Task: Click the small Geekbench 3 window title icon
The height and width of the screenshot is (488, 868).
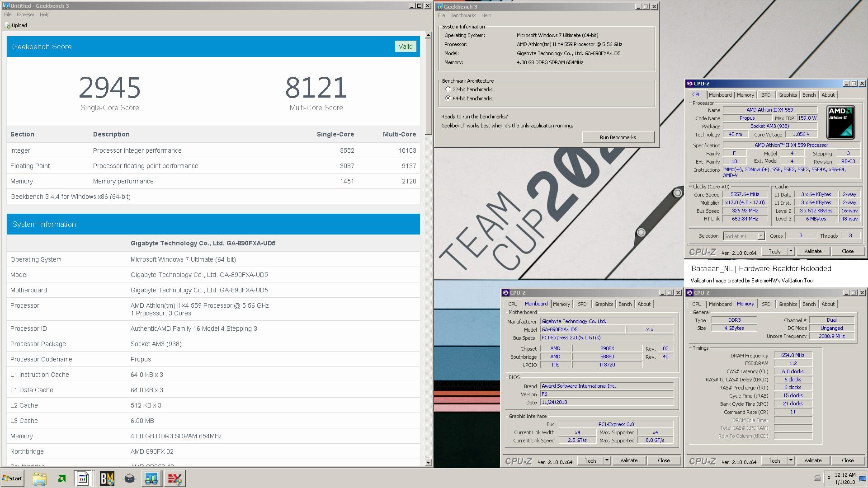Action: pos(440,7)
